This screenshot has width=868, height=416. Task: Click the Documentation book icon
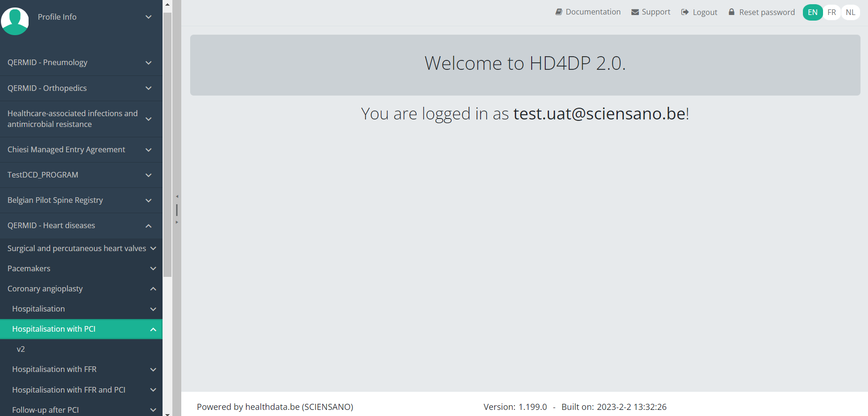pyautogui.click(x=559, y=12)
